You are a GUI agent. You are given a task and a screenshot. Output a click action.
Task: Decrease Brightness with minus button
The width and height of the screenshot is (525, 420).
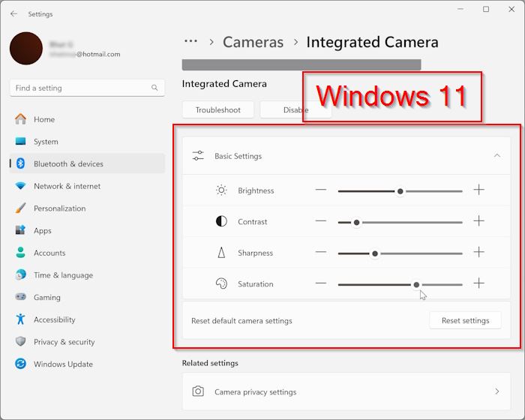(321, 190)
